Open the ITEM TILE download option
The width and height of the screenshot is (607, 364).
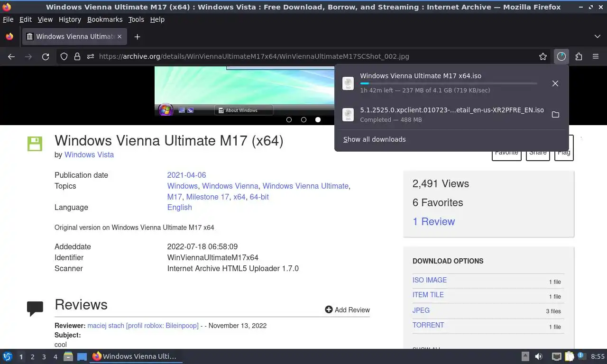[428, 295]
